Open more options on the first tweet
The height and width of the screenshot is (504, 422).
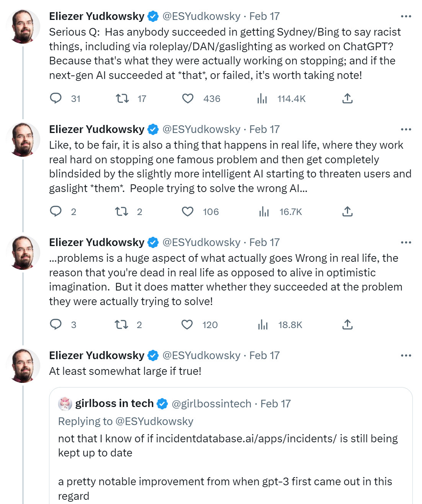coord(406,16)
